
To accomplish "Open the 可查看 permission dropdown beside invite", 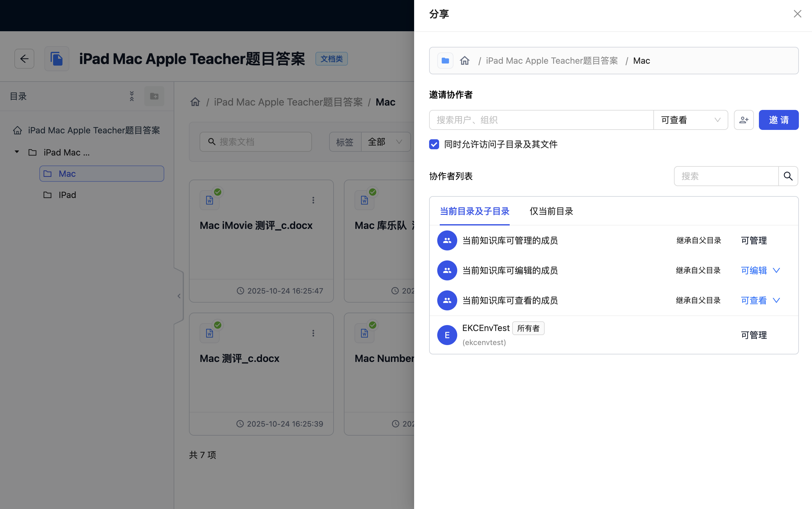I will (x=691, y=120).
